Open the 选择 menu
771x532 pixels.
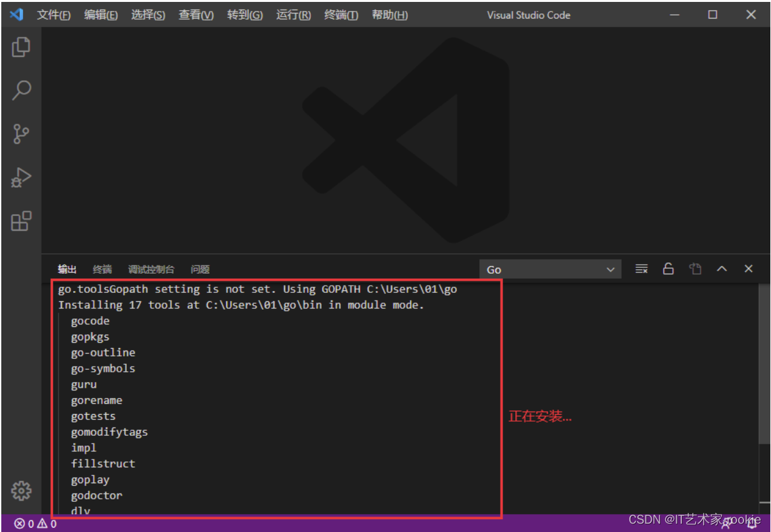148,15
